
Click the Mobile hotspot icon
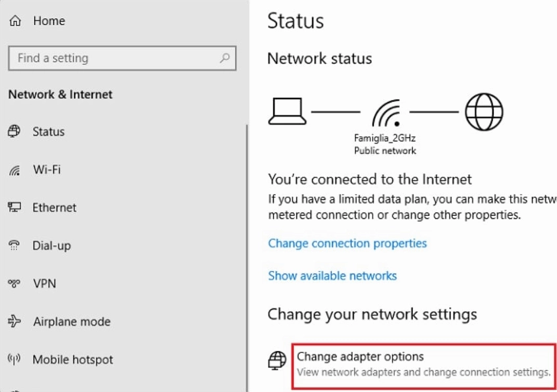click(14, 360)
